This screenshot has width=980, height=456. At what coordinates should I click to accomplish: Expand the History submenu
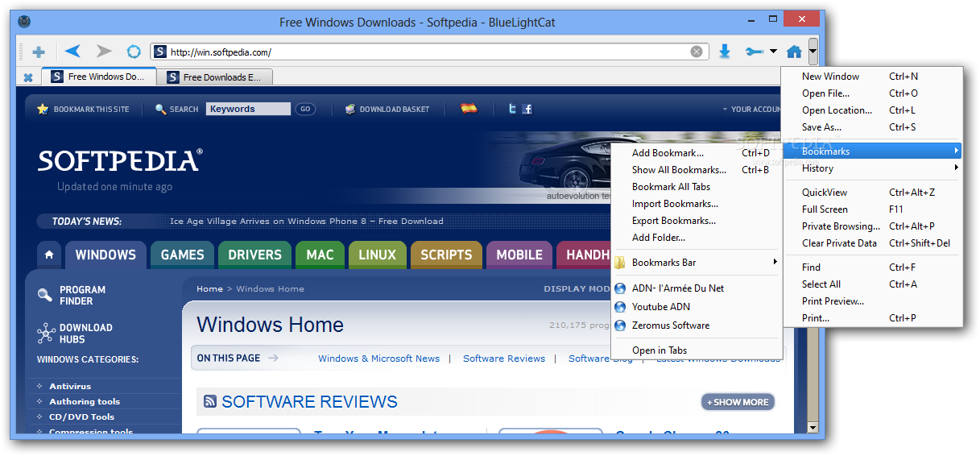[x=872, y=168]
